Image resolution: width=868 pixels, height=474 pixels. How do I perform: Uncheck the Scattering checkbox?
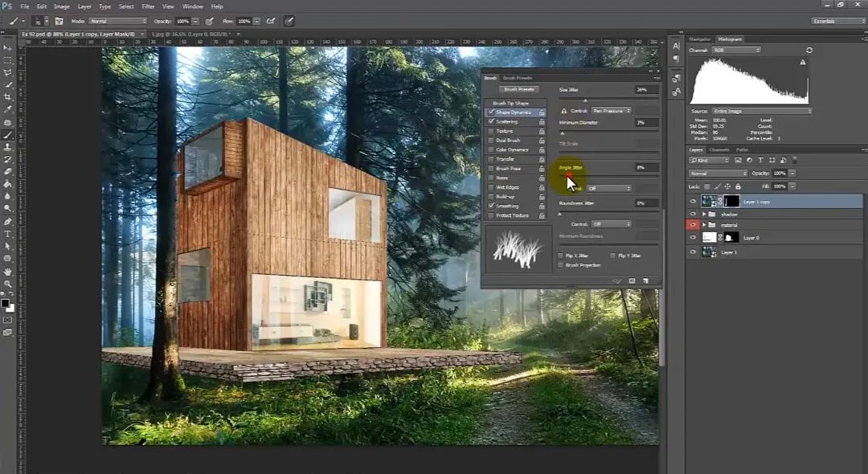(x=491, y=121)
